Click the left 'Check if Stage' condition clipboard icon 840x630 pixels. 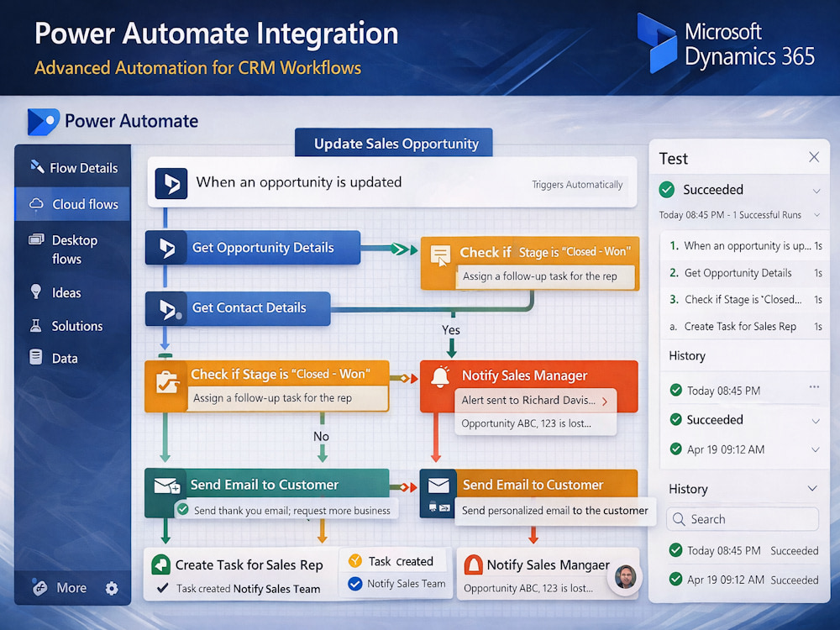[x=166, y=382]
